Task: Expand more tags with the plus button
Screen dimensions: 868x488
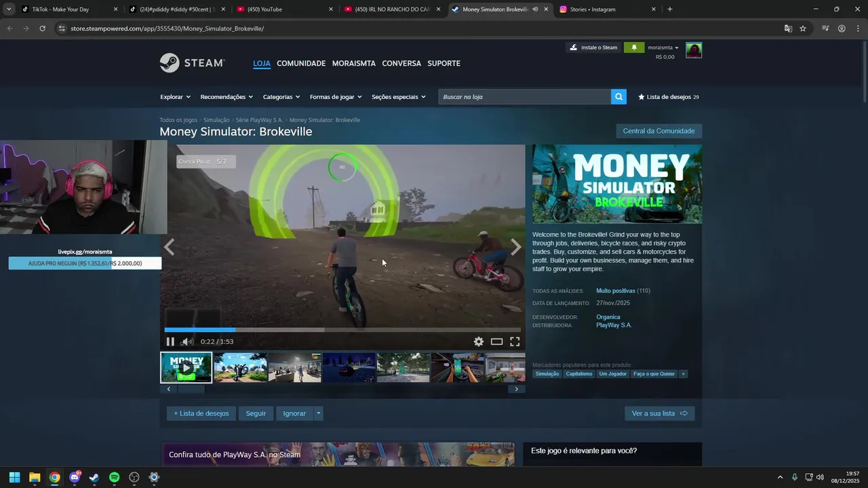Action: coord(684,374)
